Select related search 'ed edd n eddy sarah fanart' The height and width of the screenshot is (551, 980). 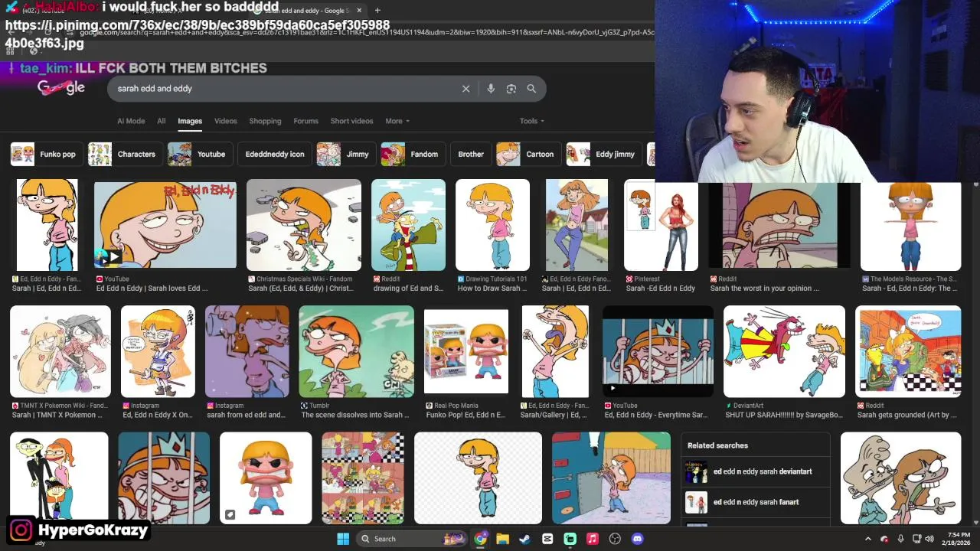tap(754, 502)
